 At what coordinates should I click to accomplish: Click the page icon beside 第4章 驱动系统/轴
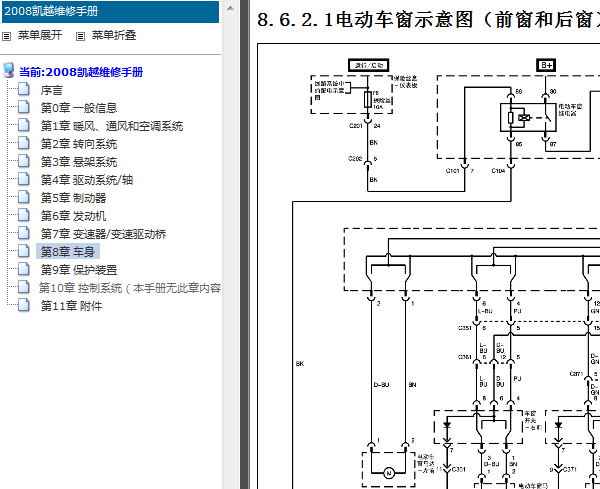pos(24,179)
